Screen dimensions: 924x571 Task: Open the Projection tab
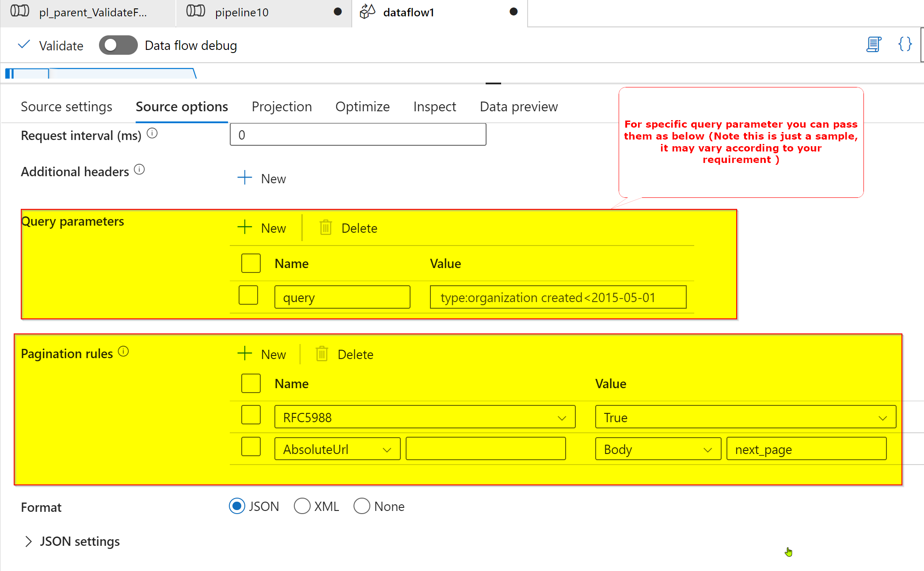pyautogui.click(x=281, y=106)
